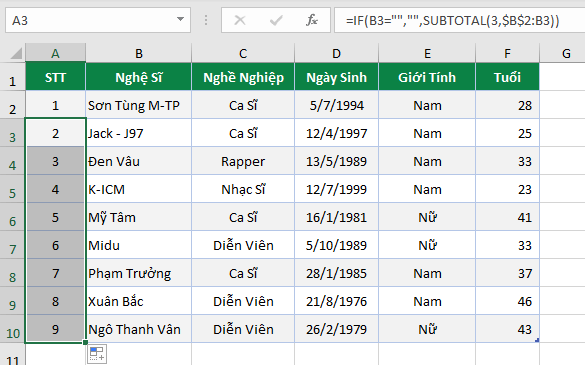Image resolution: width=585 pixels, height=365 pixels.
Task: Select the Phạm Trưởng cell
Action: 138,273
